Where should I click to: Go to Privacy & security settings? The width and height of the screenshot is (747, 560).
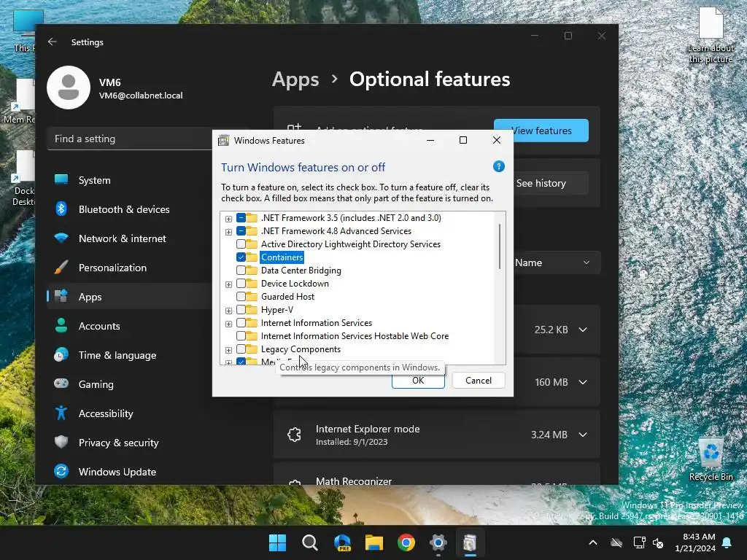(x=129, y=443)
